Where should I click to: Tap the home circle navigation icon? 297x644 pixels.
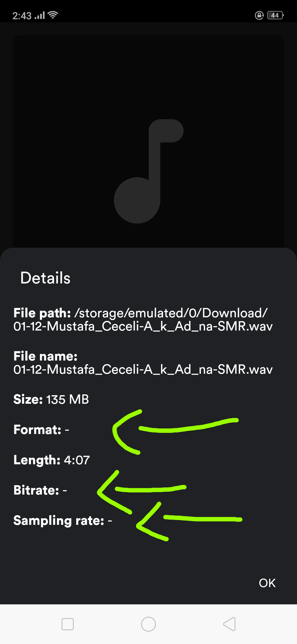tap(148, 624)
